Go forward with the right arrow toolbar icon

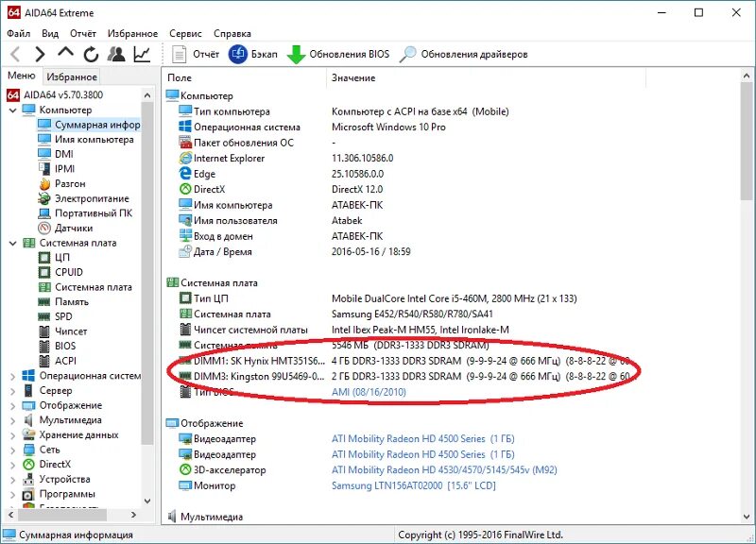tap(40, 54)
